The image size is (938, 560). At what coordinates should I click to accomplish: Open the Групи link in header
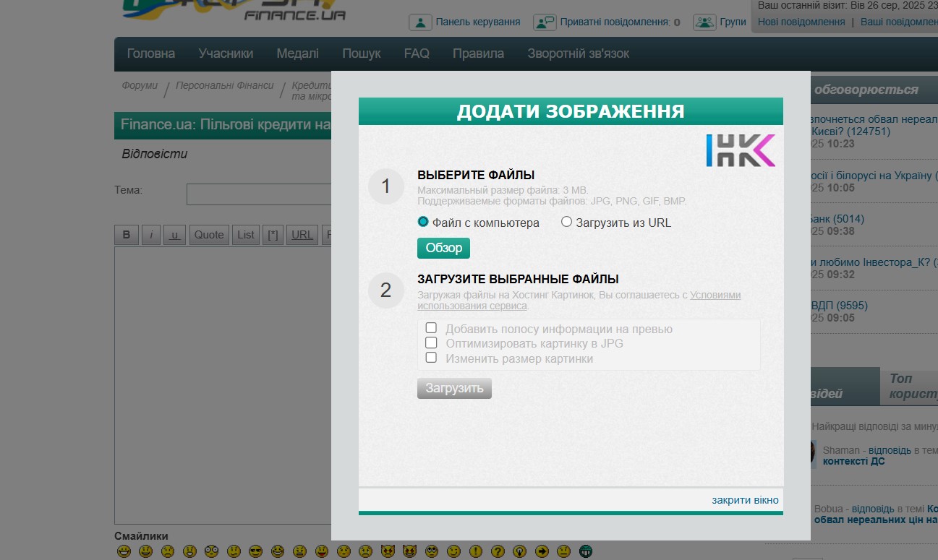click(733, 22)
